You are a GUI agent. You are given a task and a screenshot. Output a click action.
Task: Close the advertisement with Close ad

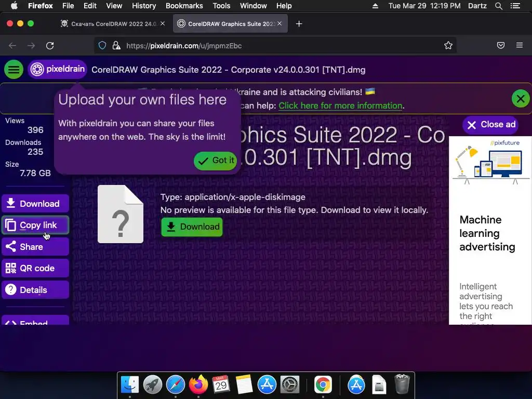[x=491, y=125]
